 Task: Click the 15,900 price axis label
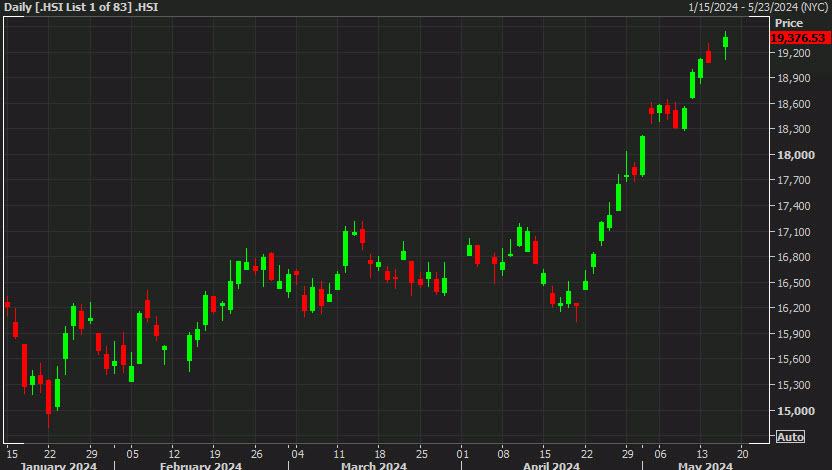[x=794, y=334]
